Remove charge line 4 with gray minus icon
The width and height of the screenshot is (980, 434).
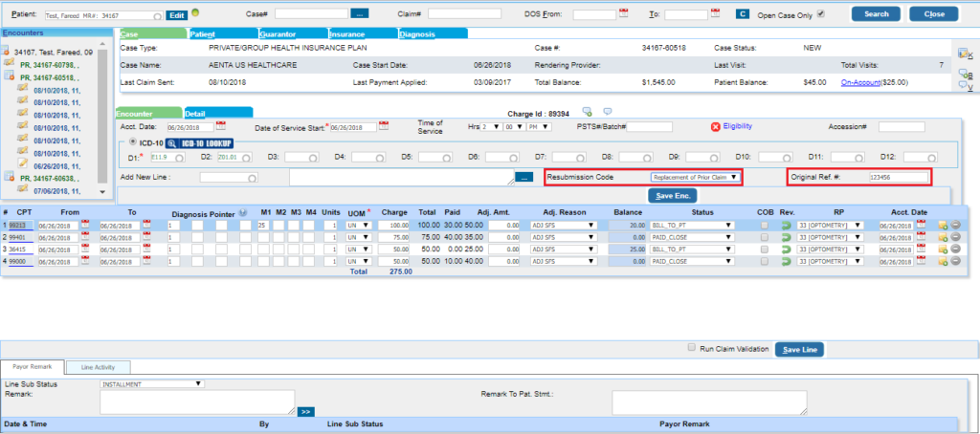point(956,260)
